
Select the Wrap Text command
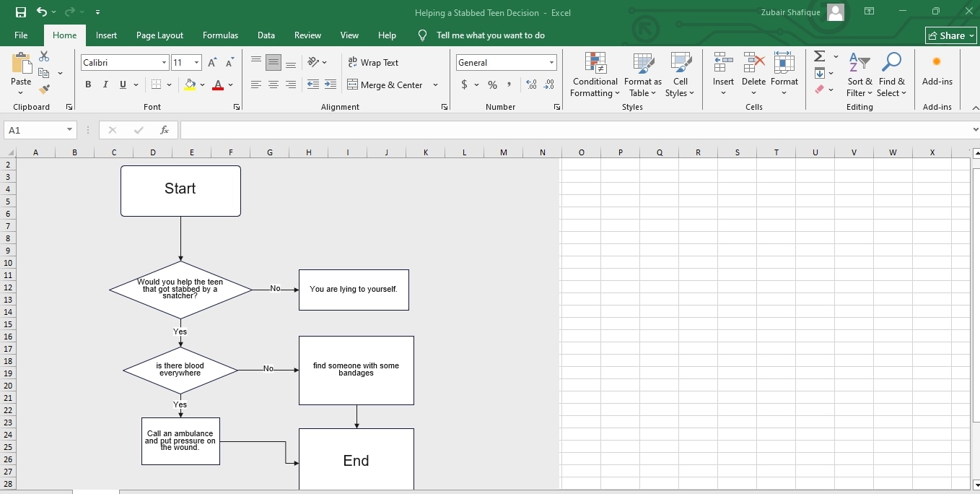point(373,62)
